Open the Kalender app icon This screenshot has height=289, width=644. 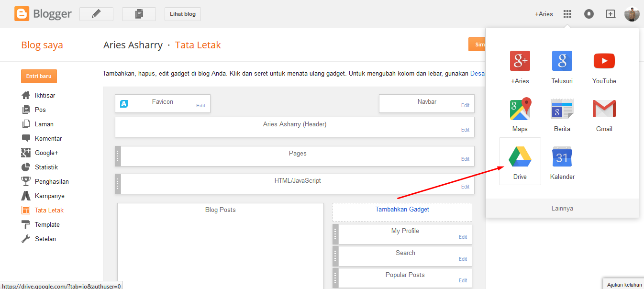click(562, 162)
